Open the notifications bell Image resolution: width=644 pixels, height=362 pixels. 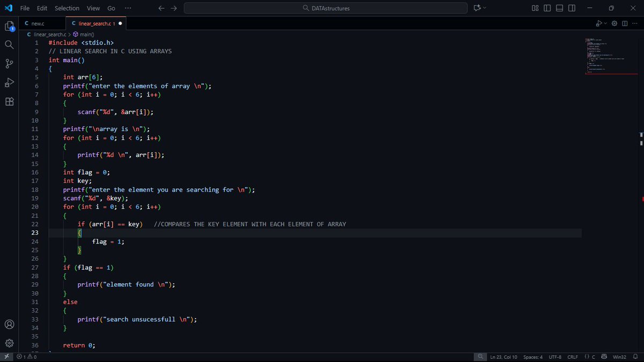coord(635,357)
